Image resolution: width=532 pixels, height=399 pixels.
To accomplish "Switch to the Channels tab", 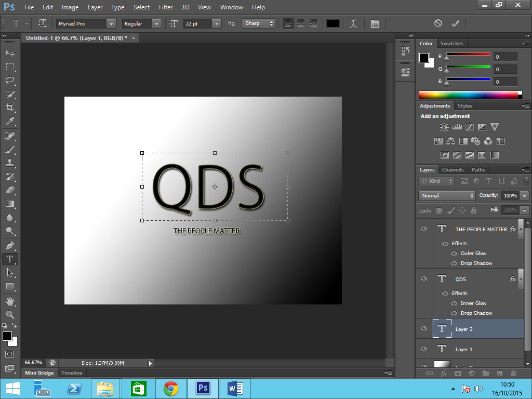I will tap(453, 169).
